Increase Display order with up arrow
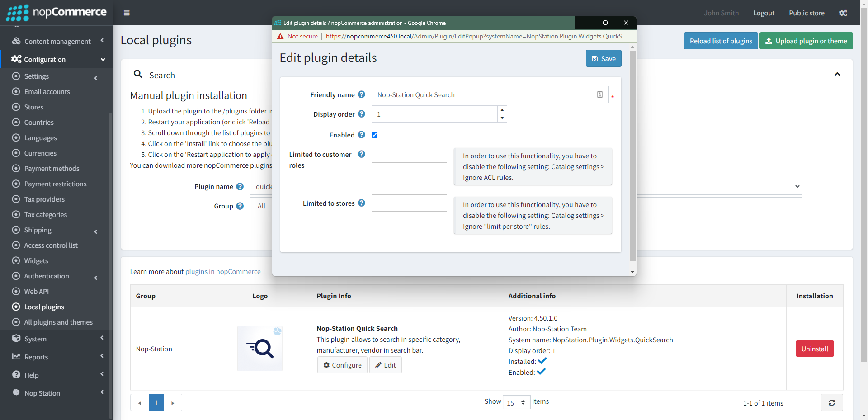This screenshot has height=420, width=868. (x=502, y=110)
